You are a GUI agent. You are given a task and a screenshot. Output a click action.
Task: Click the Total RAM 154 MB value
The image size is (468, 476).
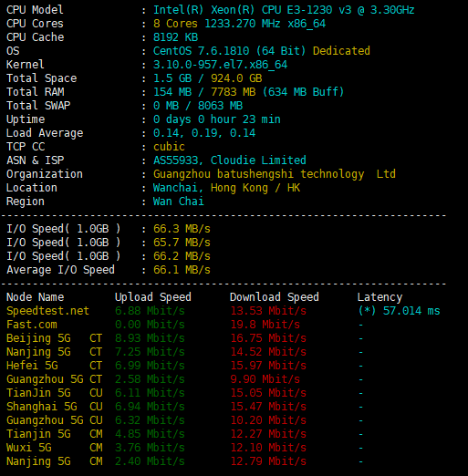(x=172, y=92)
